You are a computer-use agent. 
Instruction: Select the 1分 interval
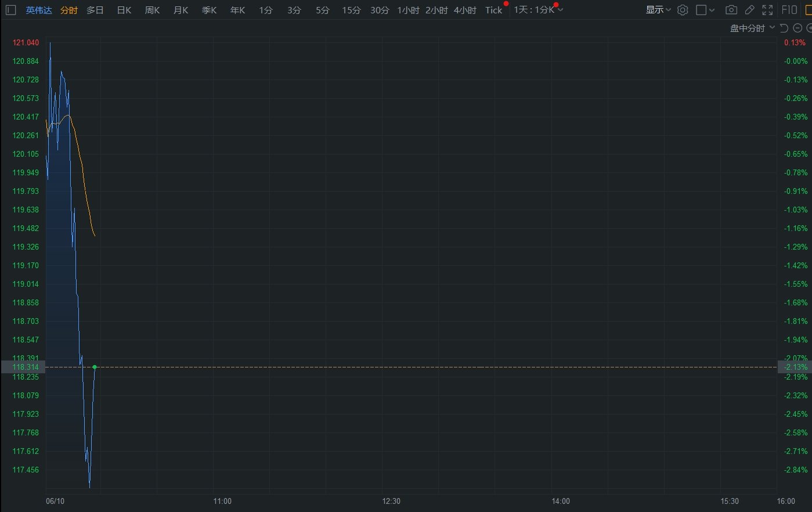(x=266, y=10)
